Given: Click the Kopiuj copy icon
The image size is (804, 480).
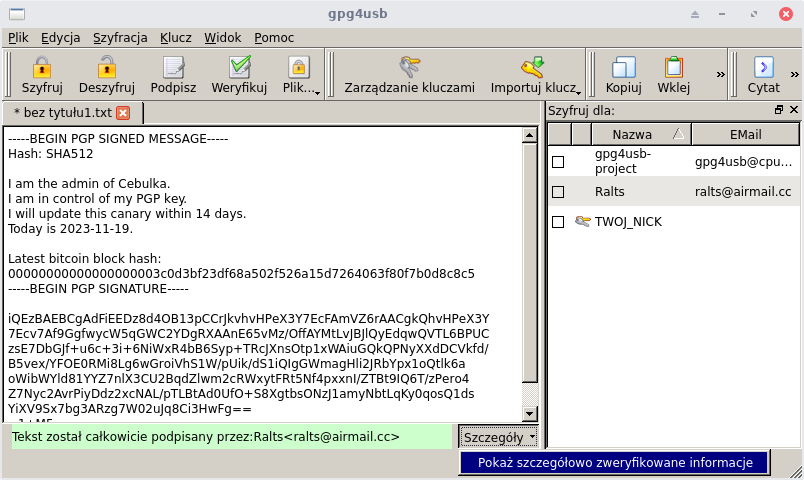Looking at the screenshot, I should [x=624, y=67].
